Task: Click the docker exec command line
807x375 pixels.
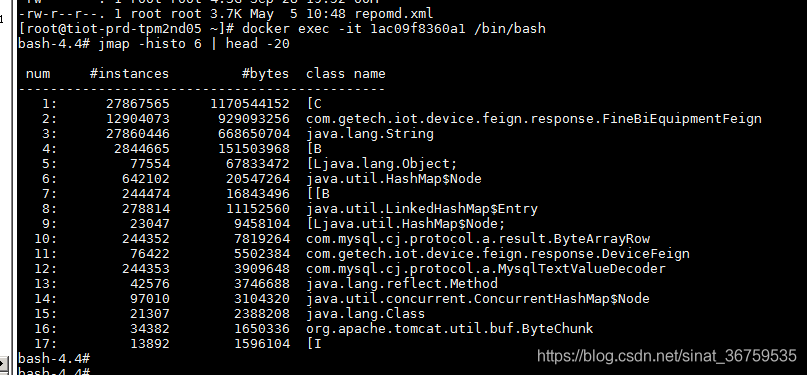Action: pyautogui.click(x=282, y=29)
